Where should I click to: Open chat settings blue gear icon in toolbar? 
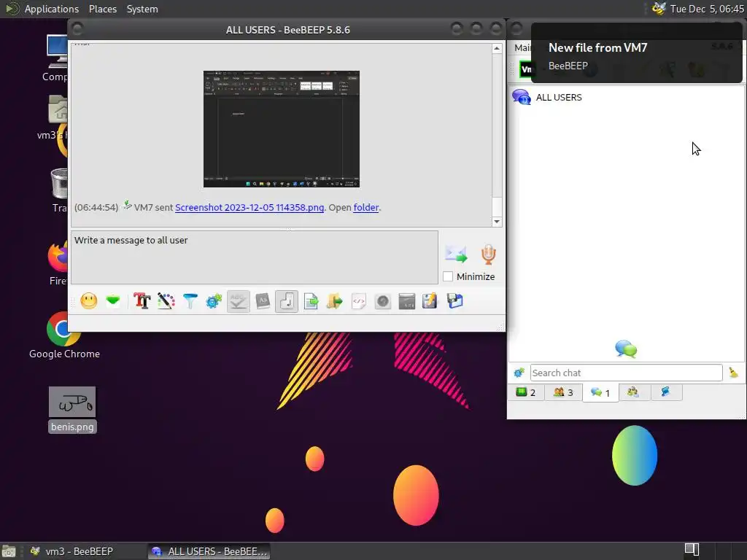pyautogui.click(x=214, y=301)
